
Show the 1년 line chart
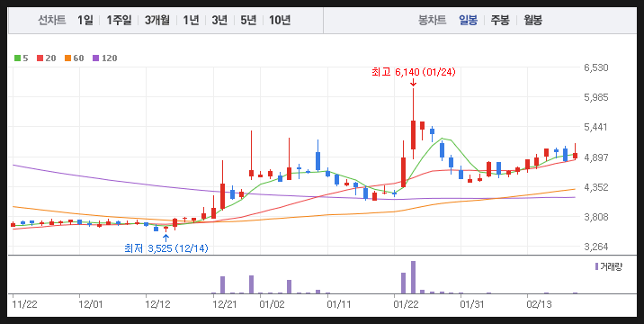tap(191, 20)
